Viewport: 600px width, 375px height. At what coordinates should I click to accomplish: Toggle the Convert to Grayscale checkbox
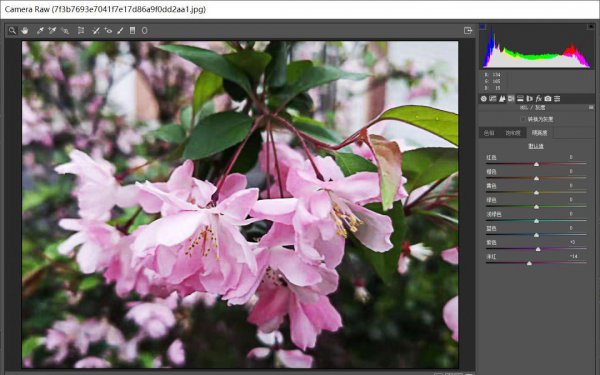pyautogui.click(x=523, y=119)
